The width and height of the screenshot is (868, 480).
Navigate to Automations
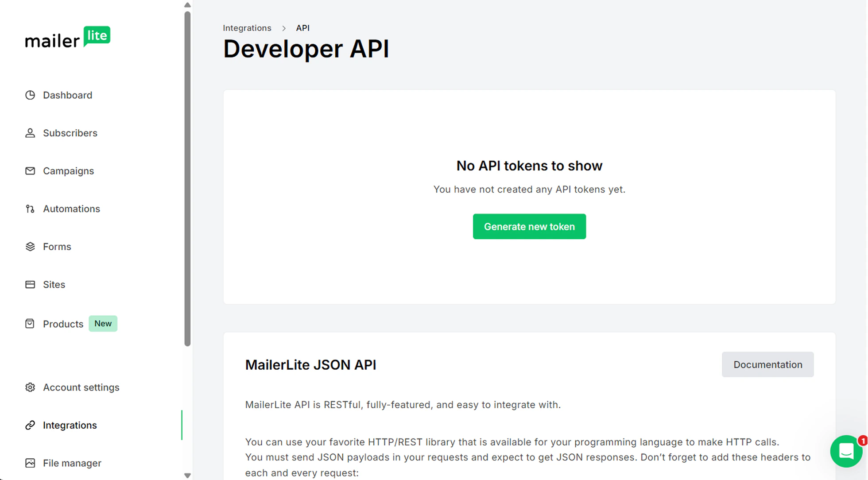click(x=71, y=209)
